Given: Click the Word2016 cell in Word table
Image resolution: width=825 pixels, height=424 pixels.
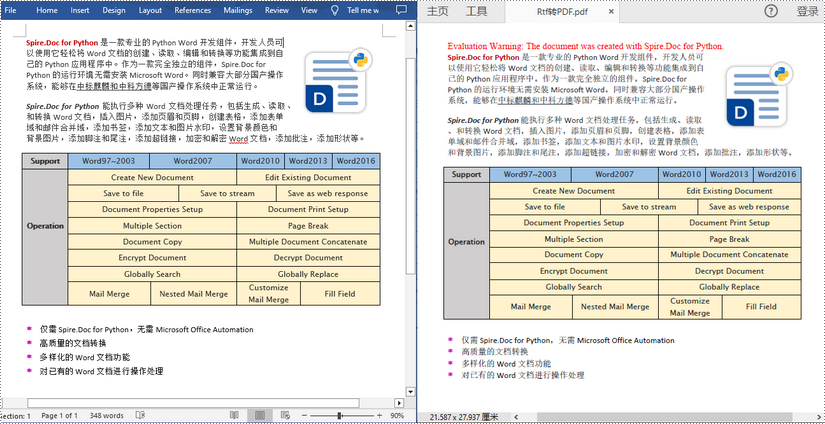Looking at the screenshot, I should (x=356, y=161).
